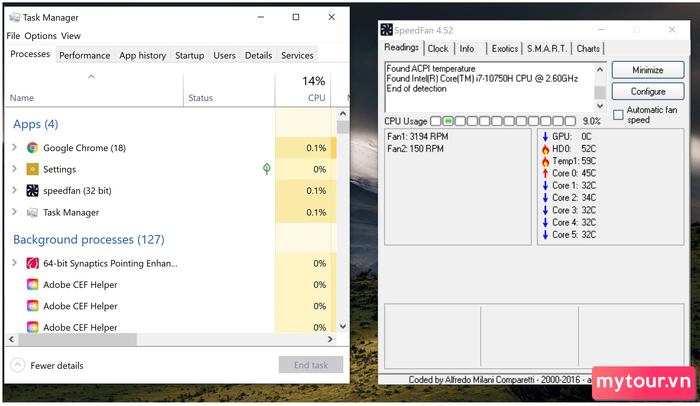Image resolution: width=700 pixels, height=406 pixels.
Task: Click the blue arrow beside Core 3
Action: coord(545,210)
